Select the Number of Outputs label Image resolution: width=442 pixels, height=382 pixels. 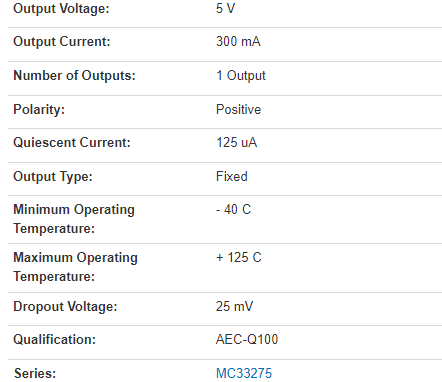click(x=74, y=75)
